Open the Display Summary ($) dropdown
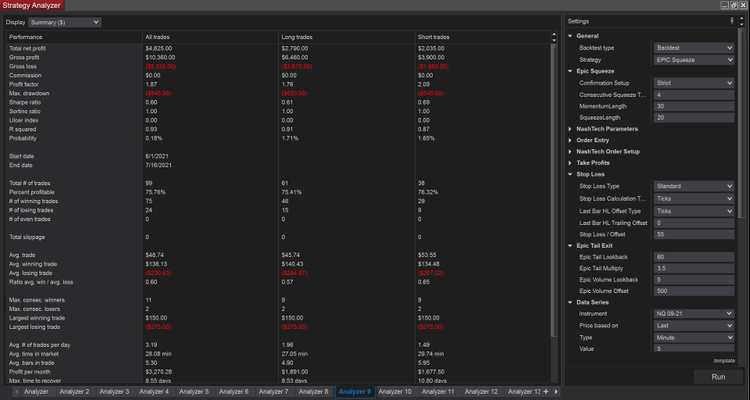Screen dimensions: 750x400 pyautogui.click(x=65, y=21)
